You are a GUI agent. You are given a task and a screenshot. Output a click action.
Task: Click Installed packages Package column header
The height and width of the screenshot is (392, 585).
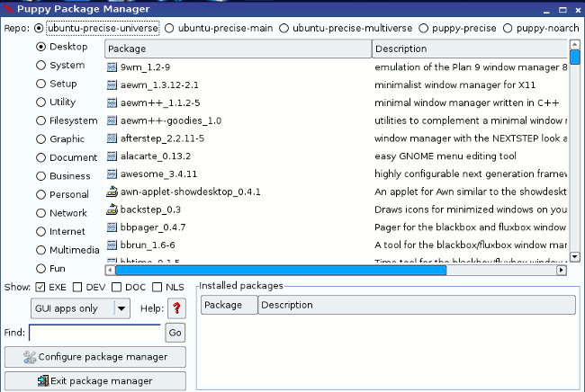point(229,305)
